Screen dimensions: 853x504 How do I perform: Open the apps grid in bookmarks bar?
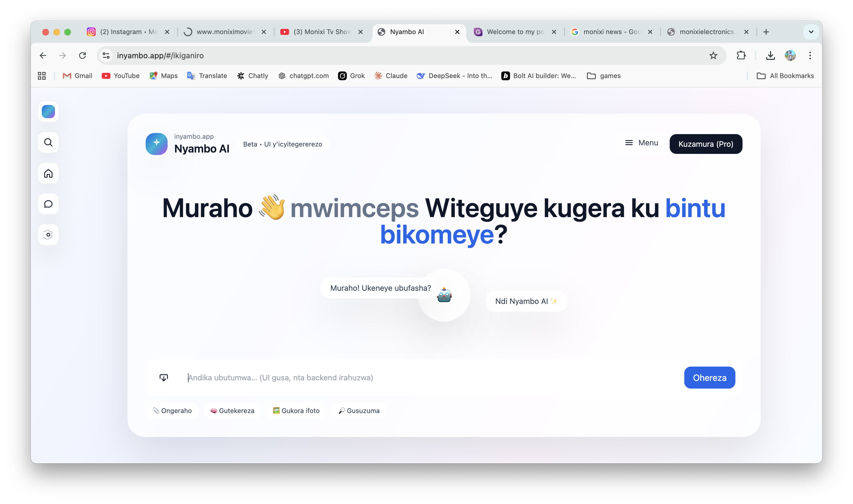pyautogui.click(x=42, y=76)
